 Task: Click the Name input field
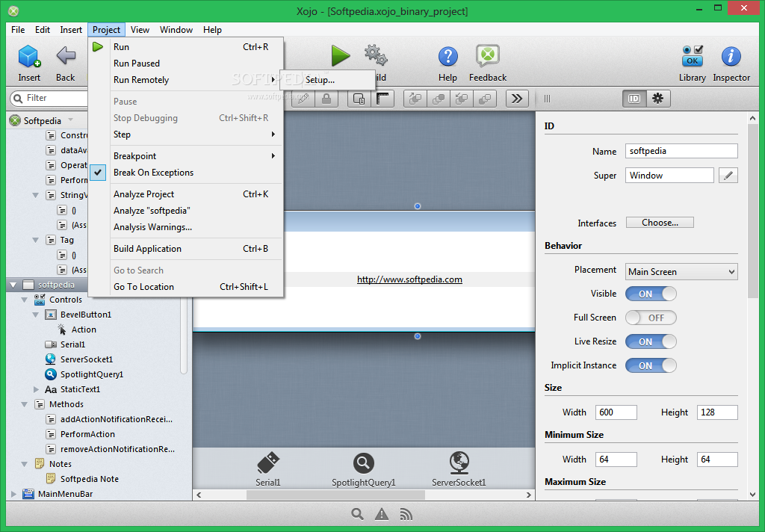681,151
